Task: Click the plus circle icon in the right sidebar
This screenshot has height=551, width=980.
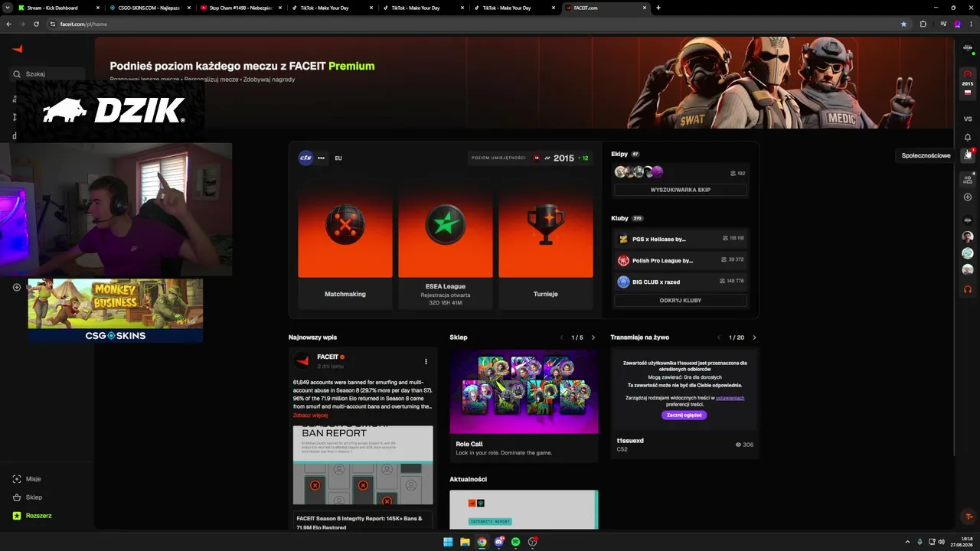Action: pos(968,197)
